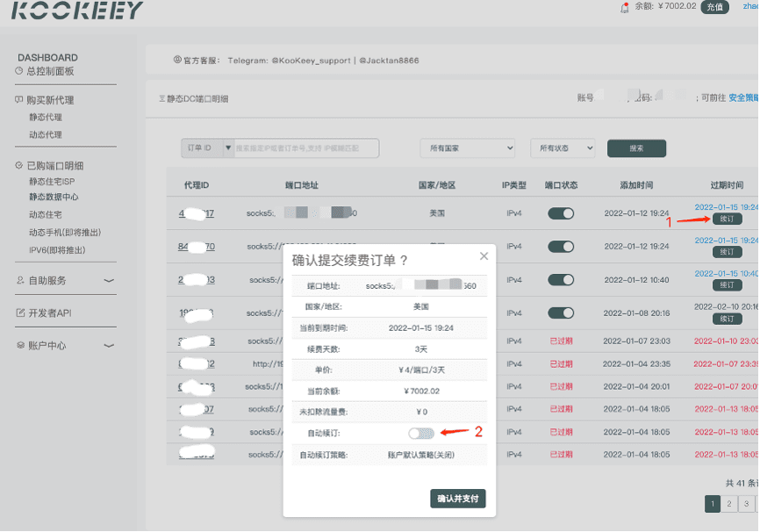The image size is (760, 532).
Task: Select 动态代理 in sidebar
Action: tap(46, 135)
